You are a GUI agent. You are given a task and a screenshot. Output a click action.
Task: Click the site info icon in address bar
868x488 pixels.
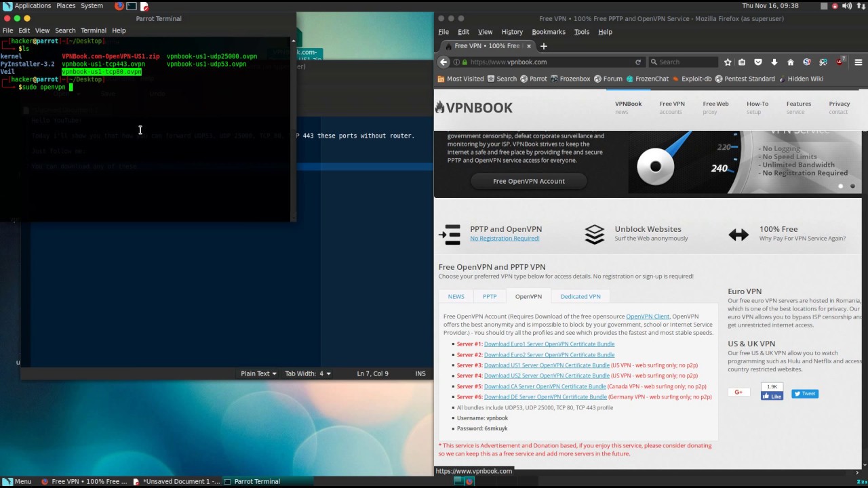click(x=456, y=62)
